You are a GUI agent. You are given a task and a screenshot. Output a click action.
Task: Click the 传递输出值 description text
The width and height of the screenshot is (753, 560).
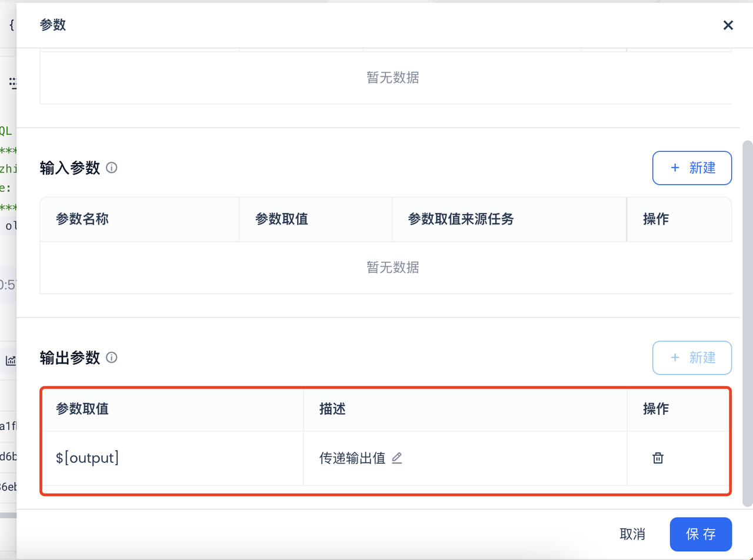[352, 458]
